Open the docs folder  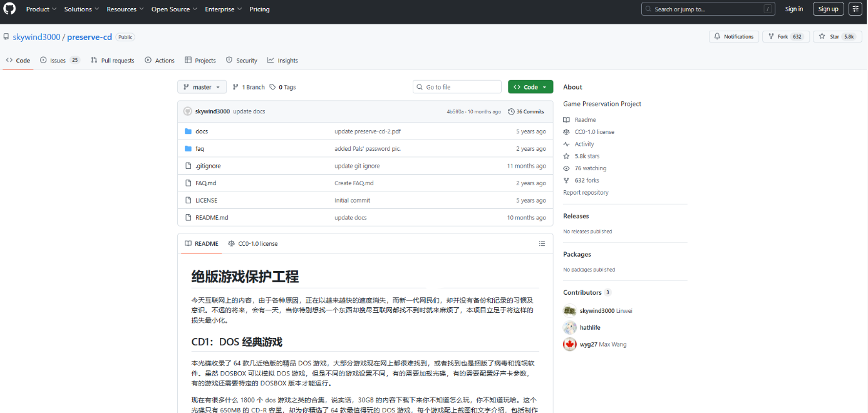(x=202, y=131)
